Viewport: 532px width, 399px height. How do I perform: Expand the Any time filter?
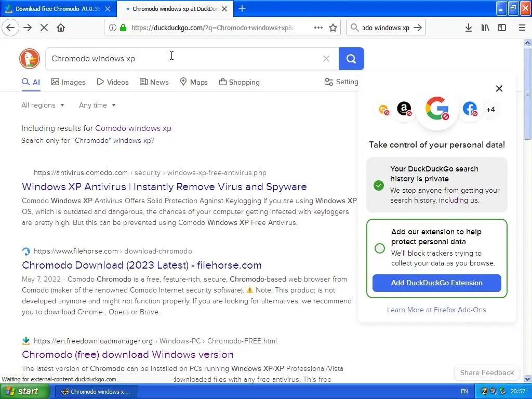(97, 105)
